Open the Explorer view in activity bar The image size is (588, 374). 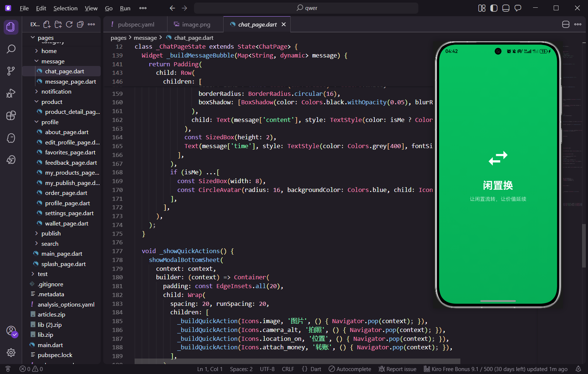(x=11, y=27)
